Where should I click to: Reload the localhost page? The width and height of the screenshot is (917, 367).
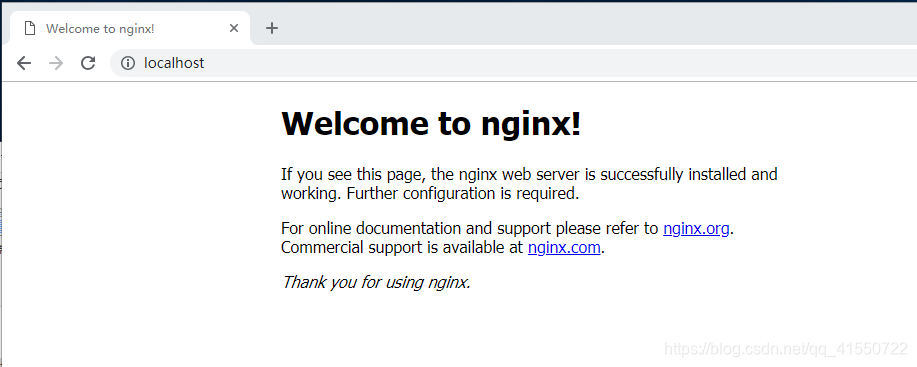coord(88,63)
